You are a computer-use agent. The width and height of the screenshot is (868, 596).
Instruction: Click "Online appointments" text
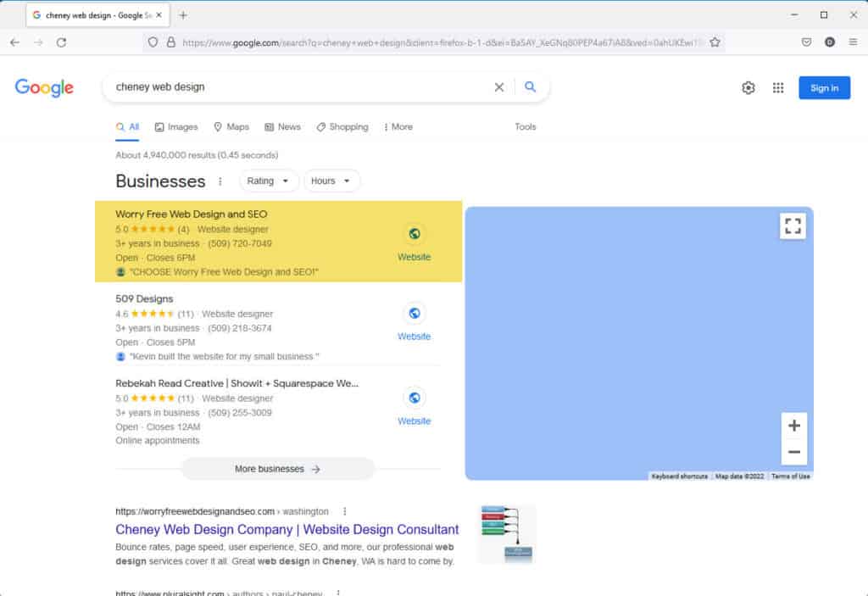point(157,440)
